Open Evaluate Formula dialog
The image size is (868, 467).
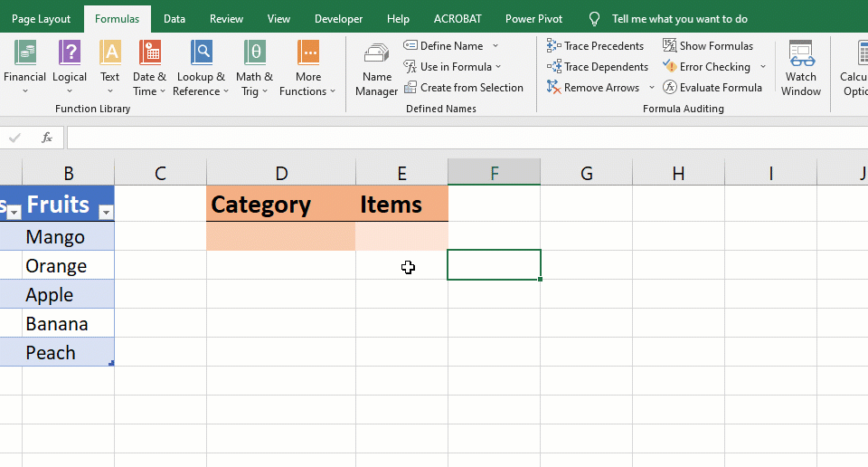pos(712,88)
